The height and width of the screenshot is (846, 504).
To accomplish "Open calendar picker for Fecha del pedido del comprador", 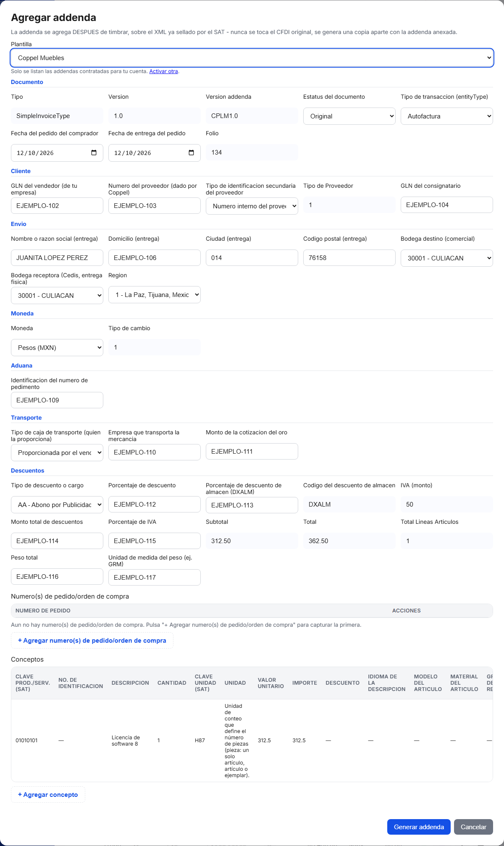I will point(94,153).
